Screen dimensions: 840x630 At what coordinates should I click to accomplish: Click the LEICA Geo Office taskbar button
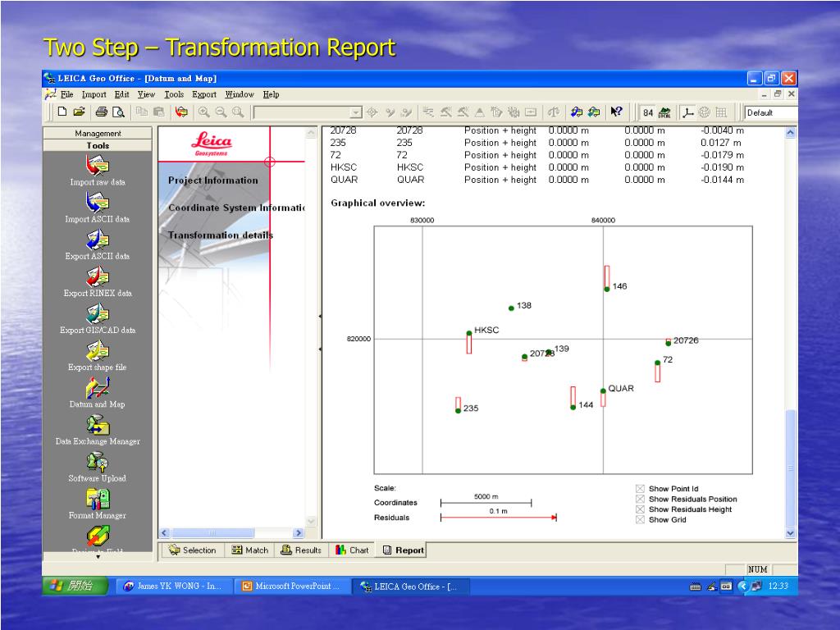[x=410, y=586]
